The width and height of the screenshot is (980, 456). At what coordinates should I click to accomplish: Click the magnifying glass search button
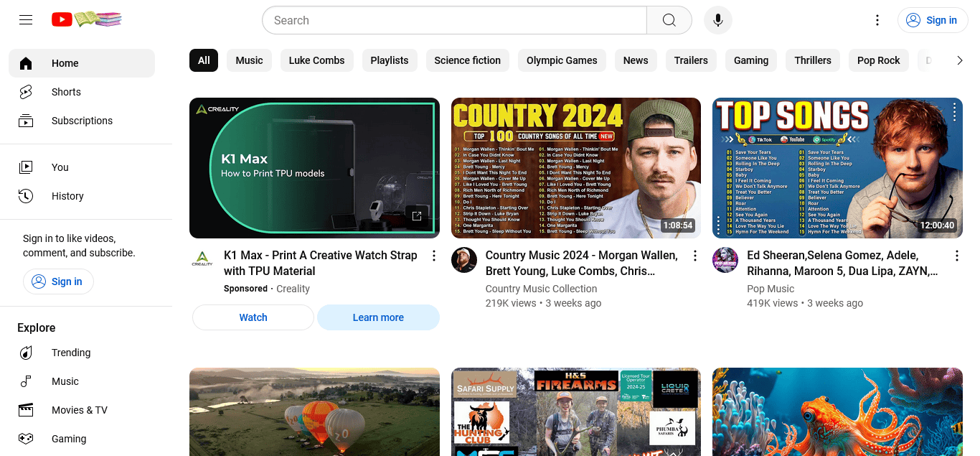[x=669, y=20]
